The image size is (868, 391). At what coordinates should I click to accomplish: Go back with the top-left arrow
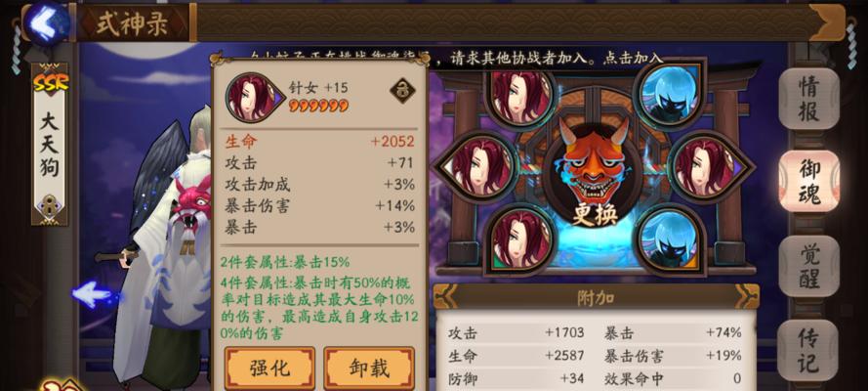[x=47, y=23]
